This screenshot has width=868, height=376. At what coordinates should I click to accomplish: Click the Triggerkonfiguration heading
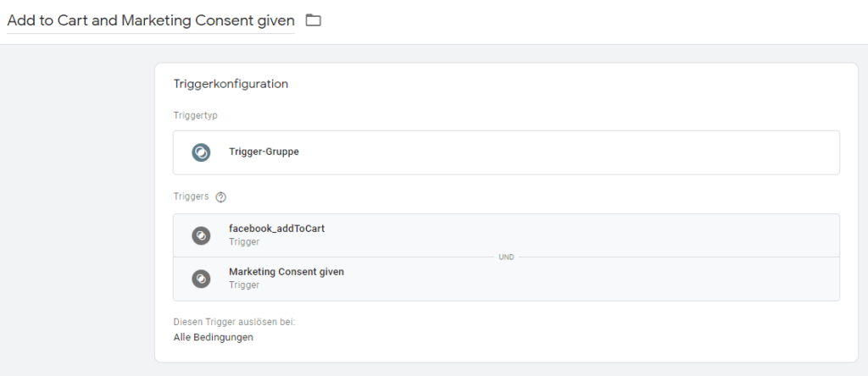tap(231, 84)
